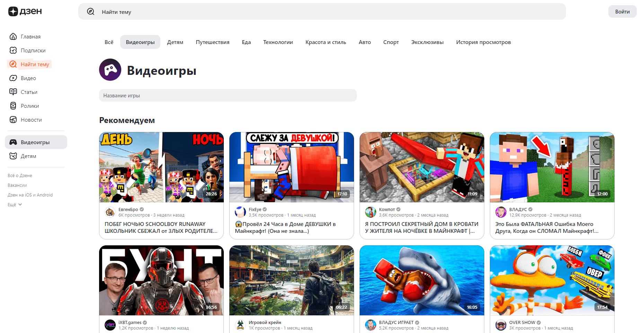The width and height of the screenshot is (644, 333).
Task: Open История просмотров tab
Action: click(483, 42)
